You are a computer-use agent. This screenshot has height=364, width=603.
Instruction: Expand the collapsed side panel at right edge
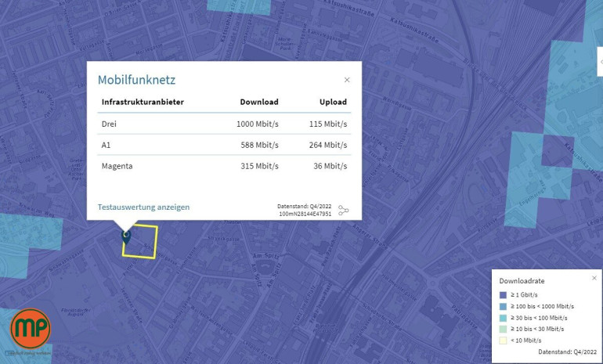[600, 61]
